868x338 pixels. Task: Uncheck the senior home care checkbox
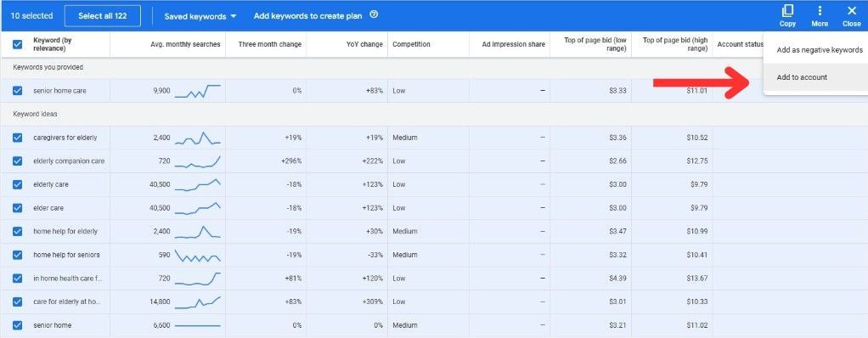[x=18, y=91]
